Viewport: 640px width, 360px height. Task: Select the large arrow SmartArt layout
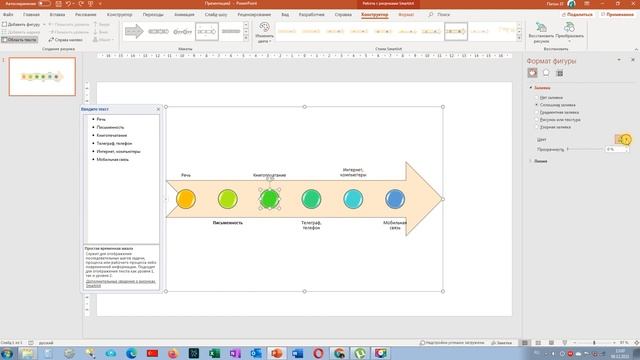coord(134,31)
